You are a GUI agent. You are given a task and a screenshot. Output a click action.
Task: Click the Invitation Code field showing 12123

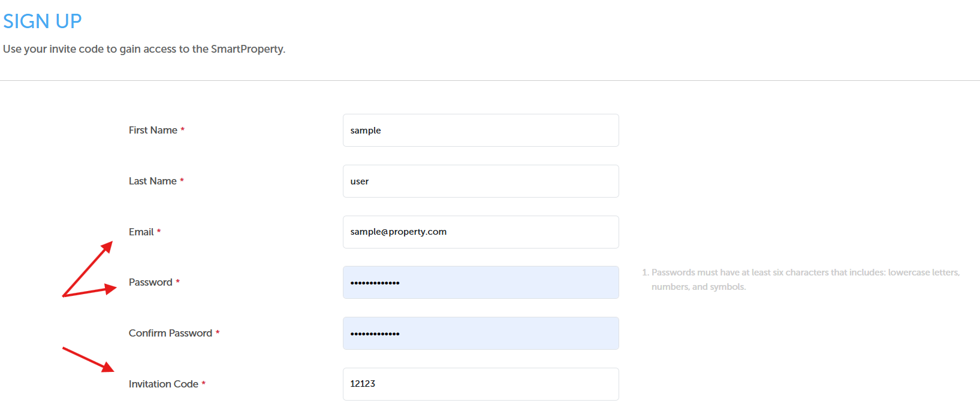point(481,384)
